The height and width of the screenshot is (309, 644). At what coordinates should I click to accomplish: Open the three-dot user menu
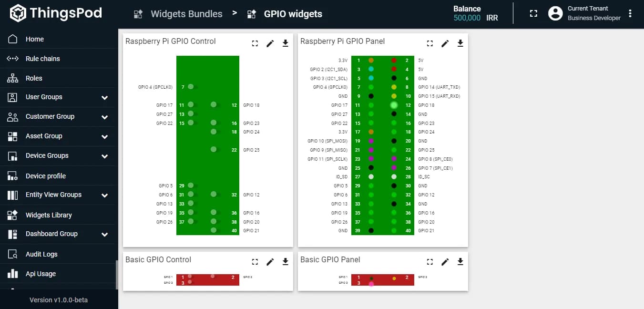click(630, 13)
